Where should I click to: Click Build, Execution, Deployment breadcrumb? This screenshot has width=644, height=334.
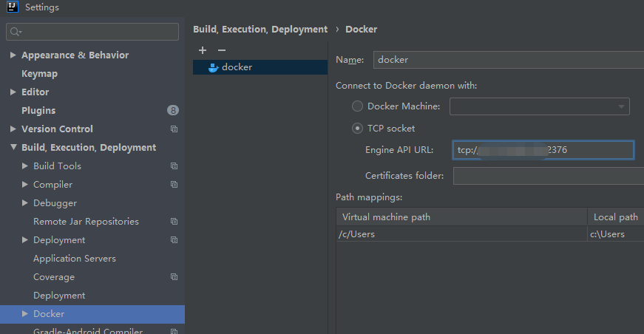click(x=260, y=30)
